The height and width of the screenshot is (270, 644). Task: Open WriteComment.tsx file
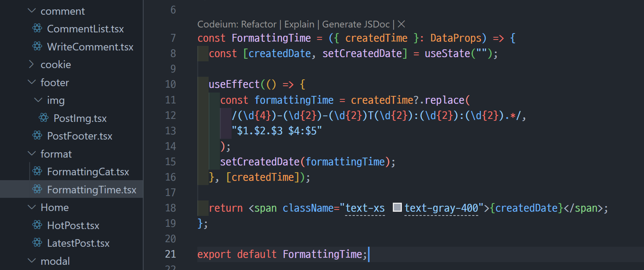coord(90,47)
